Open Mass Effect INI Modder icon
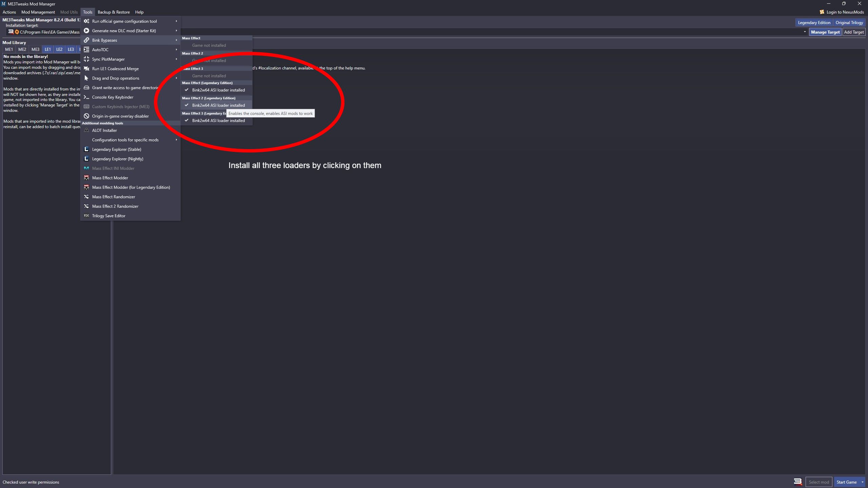The width and height of the screenshot is (868, 488). tap(86, 168)
